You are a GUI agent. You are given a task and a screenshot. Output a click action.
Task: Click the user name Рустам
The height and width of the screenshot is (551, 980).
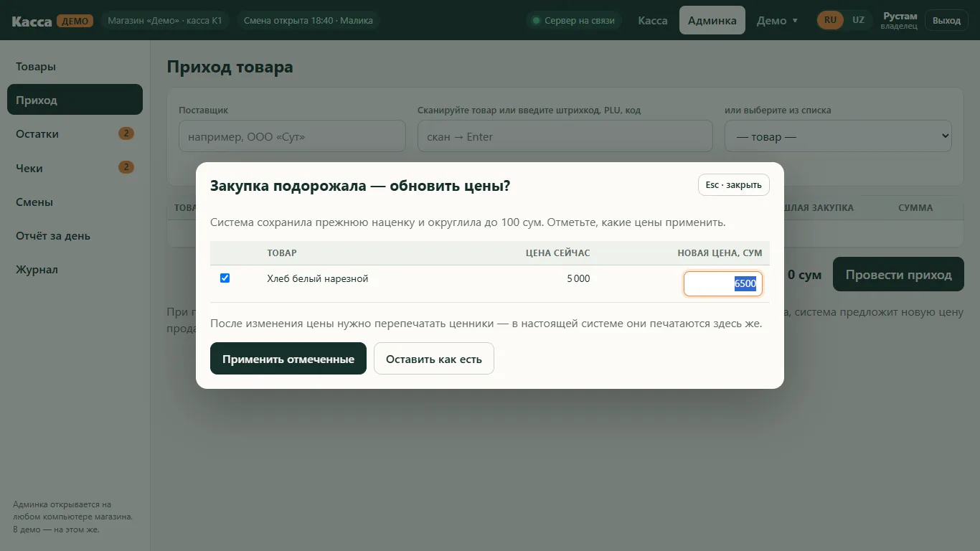coord(900,16)
